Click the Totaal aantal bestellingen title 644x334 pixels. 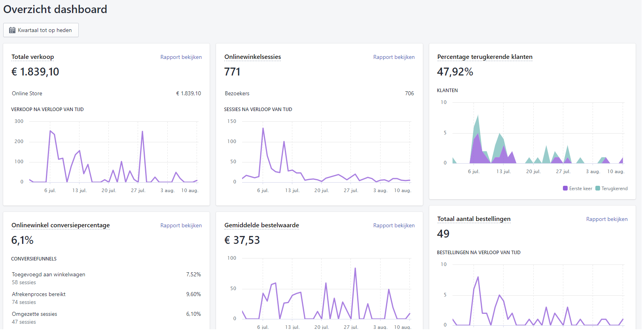pyautogui.click(x=474, y=219)
